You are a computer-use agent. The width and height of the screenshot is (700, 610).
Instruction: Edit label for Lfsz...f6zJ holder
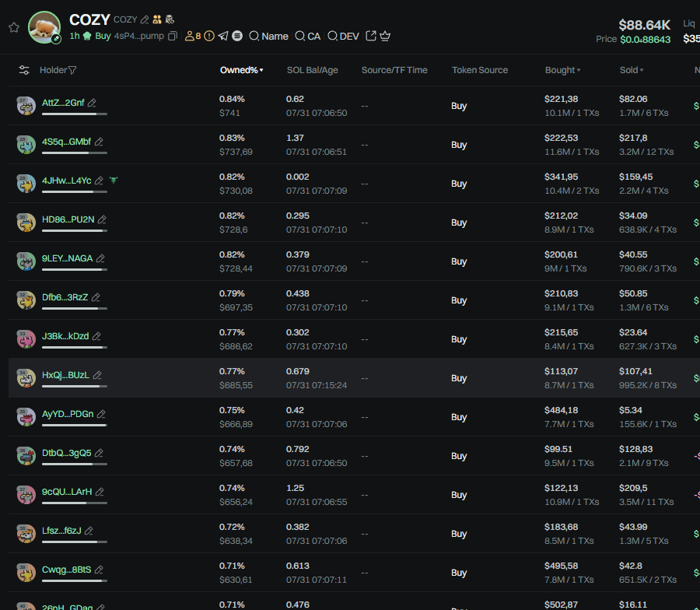click(89, 531)
